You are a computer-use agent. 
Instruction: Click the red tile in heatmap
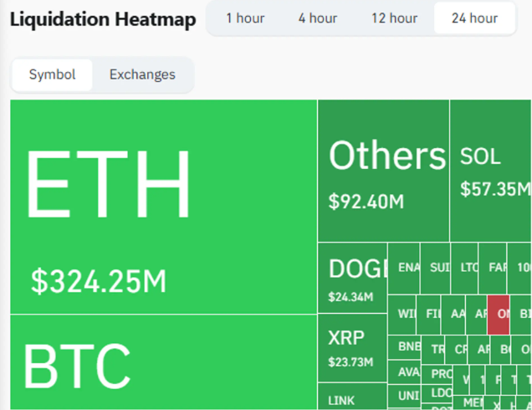pyautogui.click(x=499, y=315)
